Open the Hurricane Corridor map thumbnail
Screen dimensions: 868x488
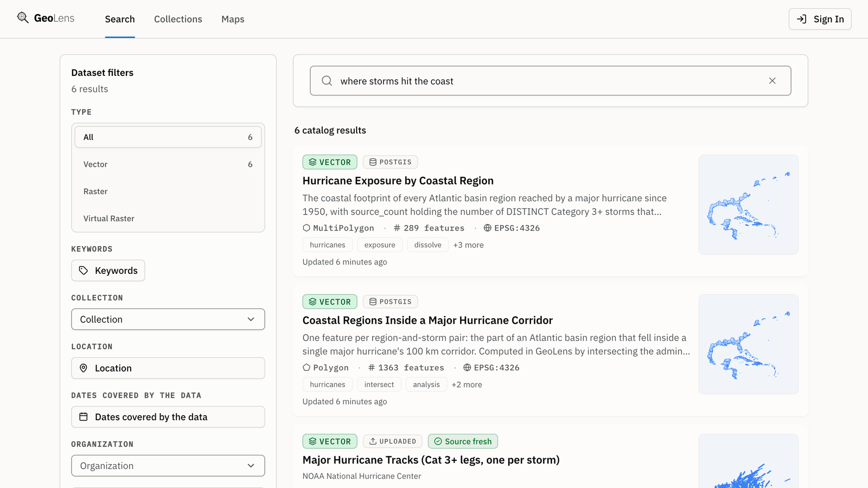(749, 344)
